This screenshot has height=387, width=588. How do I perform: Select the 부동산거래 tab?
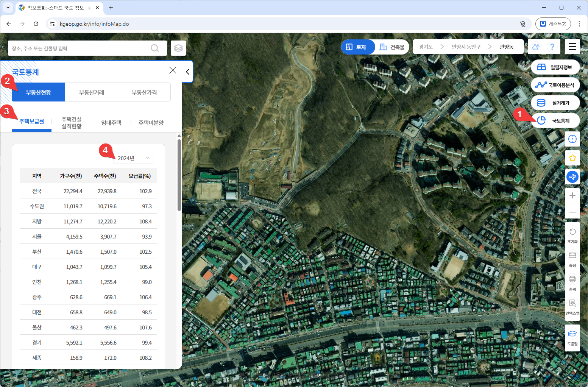[91, 92]
